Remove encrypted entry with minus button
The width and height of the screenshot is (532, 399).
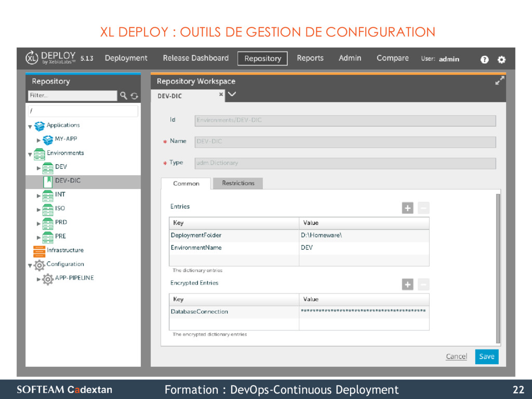click(423, 284)
